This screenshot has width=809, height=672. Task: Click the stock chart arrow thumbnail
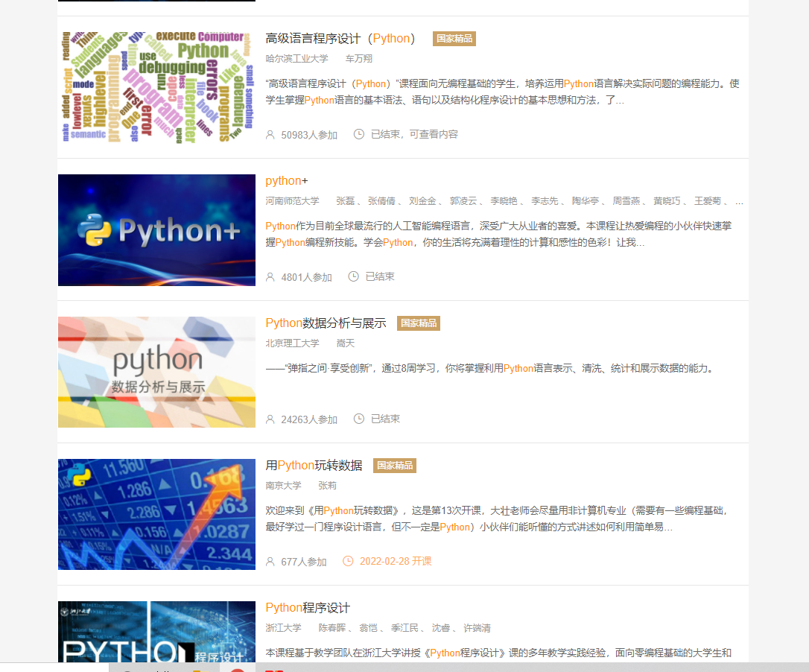tap(156, 514)
